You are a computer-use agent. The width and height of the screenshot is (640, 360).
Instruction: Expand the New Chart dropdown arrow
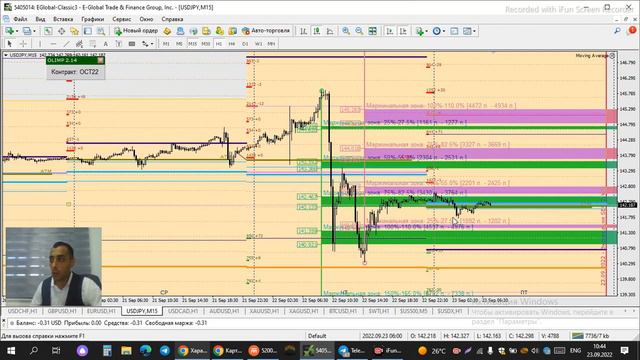[17, 31]
